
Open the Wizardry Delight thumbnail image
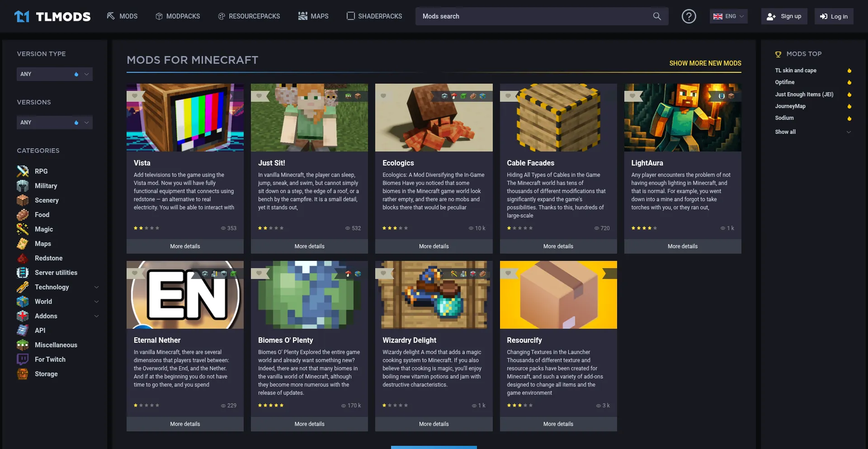coord(434,295)
